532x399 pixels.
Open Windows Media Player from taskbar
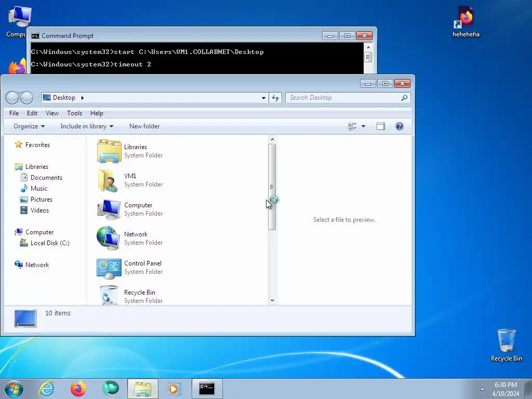pos(175,389)
